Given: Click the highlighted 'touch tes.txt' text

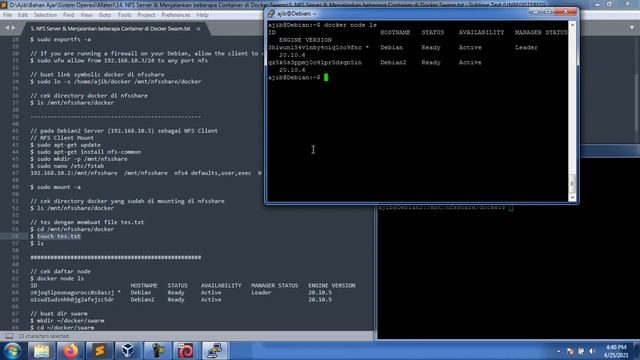Looking at the screenshot, I should tap(59, 236).
